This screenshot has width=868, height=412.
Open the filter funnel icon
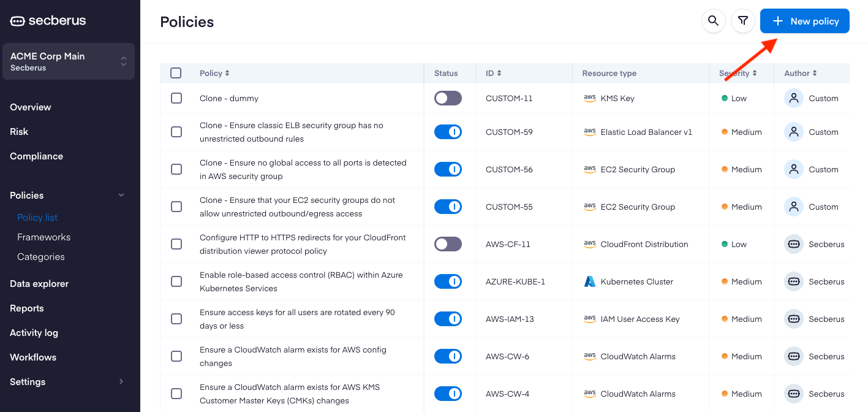[743, 21]
